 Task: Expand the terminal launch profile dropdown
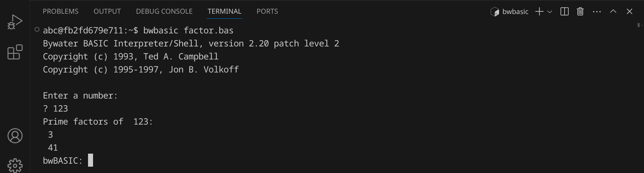(x=550, y=12)
